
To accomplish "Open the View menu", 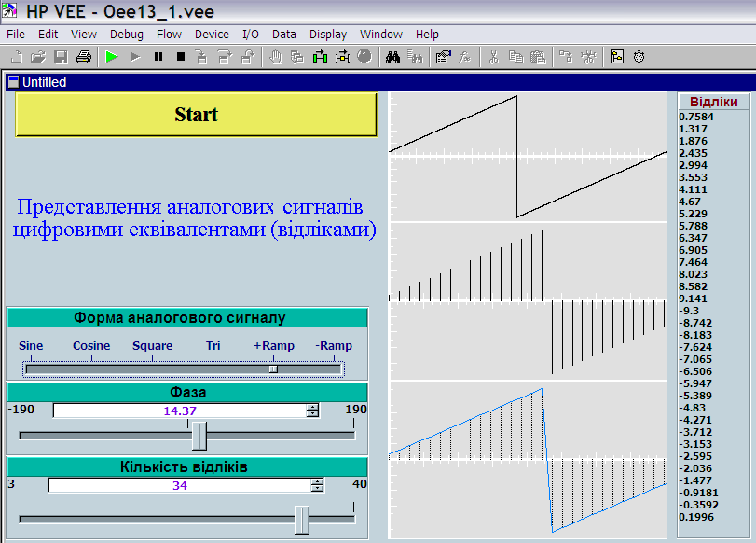I will tap(83, 35).
